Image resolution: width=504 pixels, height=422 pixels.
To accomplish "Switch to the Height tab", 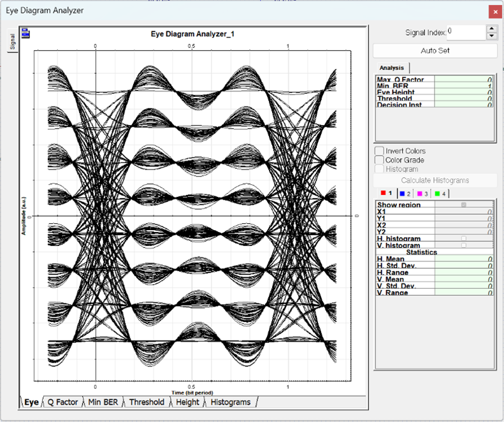I will [x=187, y=402].
